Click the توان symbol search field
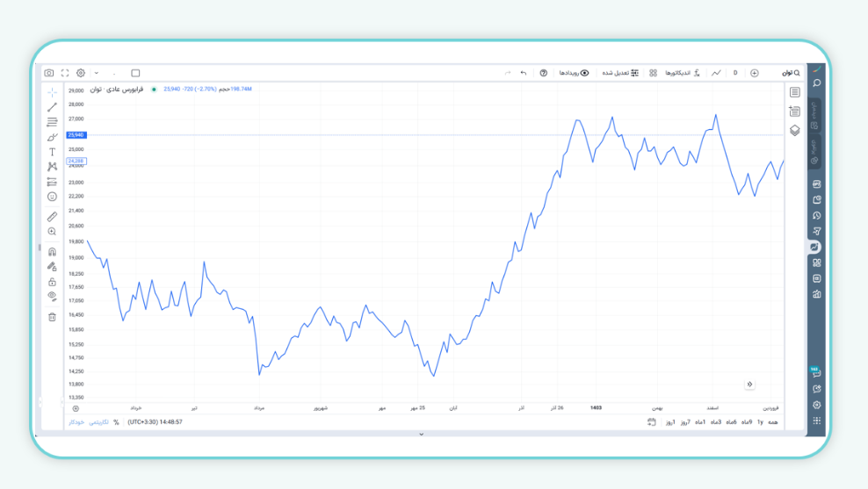This screenshot has width=868, height=489. pyautogui.click(x=791, y=73)
